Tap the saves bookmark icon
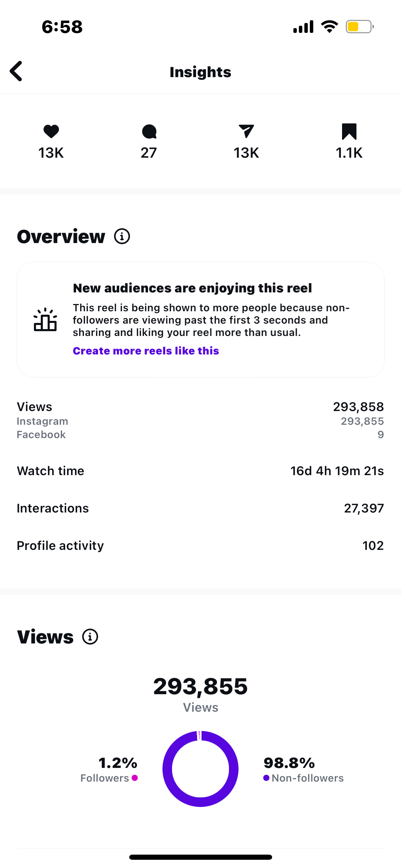 tap(349, 132)
